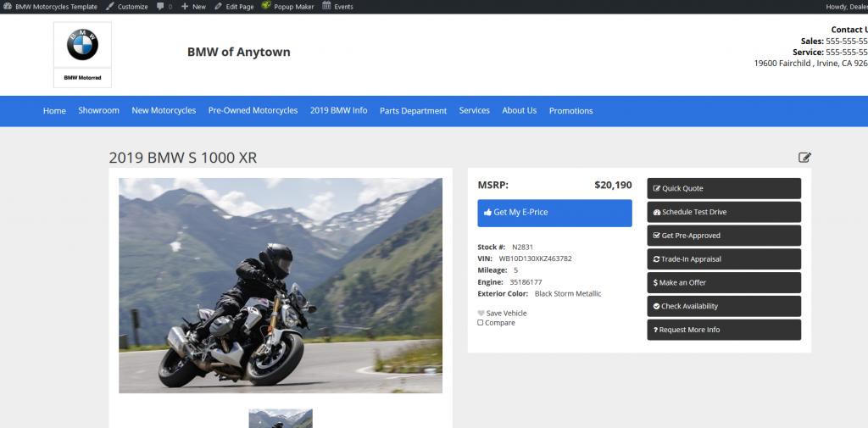
Task: Click Black Storm Metallic exterior color
Action: (568, 294)
